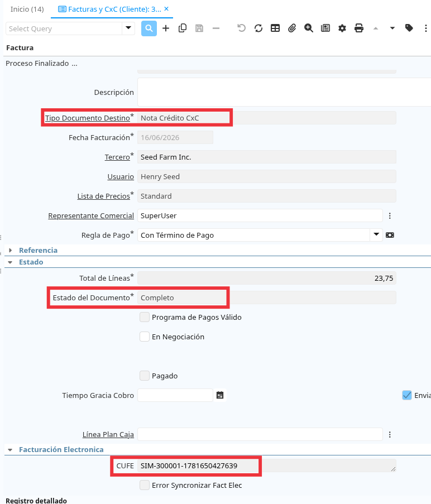
Task: Click the Tercero field Seed Farm Inc.
Action: [x=267, y=157]
